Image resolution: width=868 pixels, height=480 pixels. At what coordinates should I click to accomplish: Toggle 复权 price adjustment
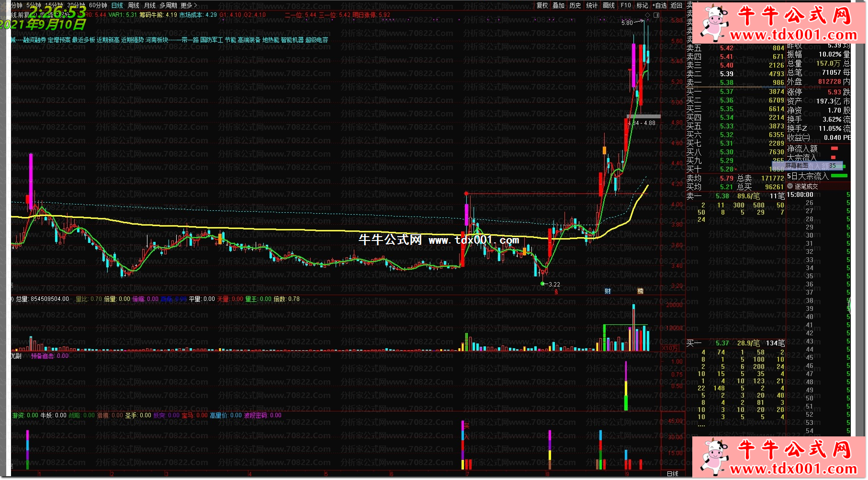click(542, 5)
